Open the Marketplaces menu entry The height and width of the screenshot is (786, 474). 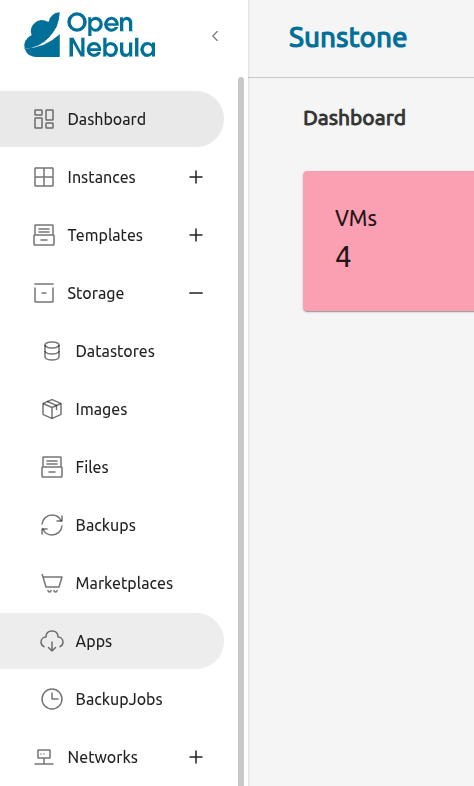click(111, 583)
